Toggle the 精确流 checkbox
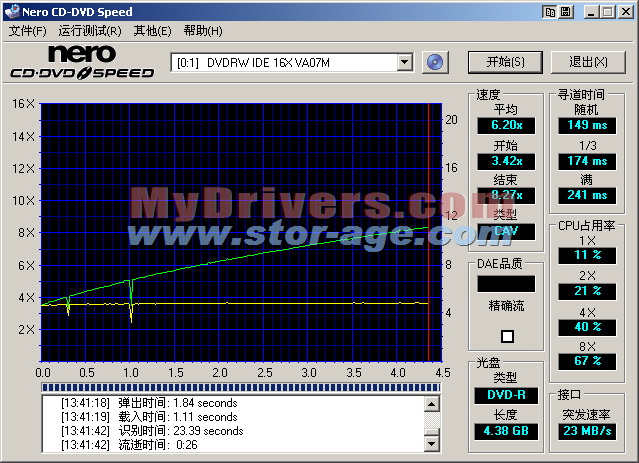The height and width of the screenshot is (463, 639). 508,337
